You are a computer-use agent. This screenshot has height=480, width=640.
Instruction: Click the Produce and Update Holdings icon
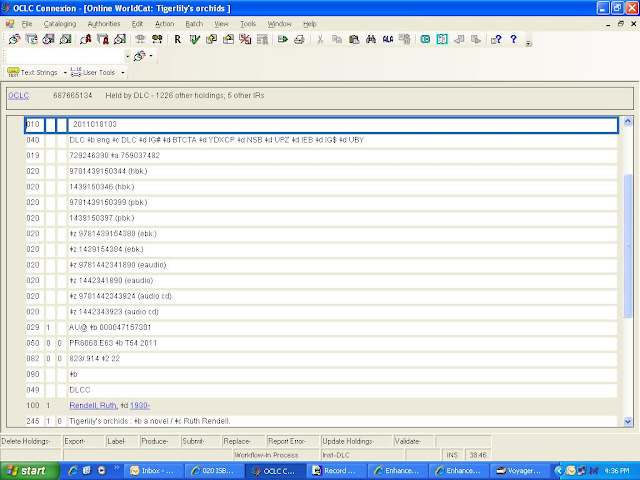229,39
